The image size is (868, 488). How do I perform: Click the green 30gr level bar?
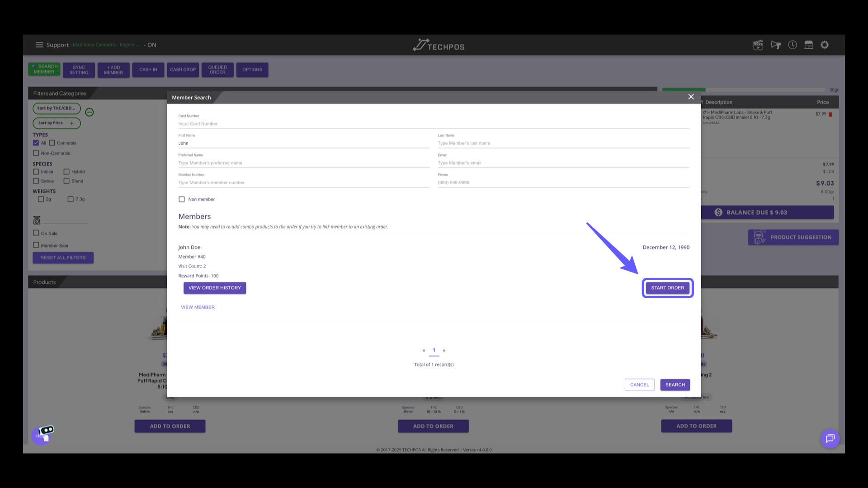(x=684, y=89)
